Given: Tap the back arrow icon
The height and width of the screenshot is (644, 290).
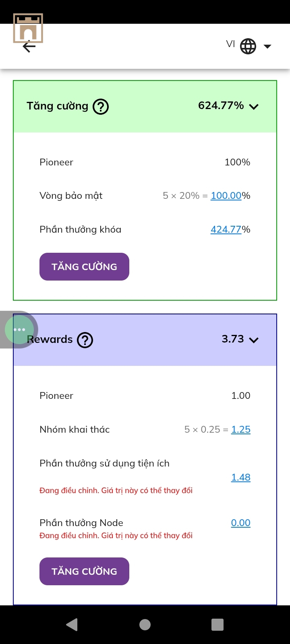Looking at the screenshot, I should pos(29,47).
